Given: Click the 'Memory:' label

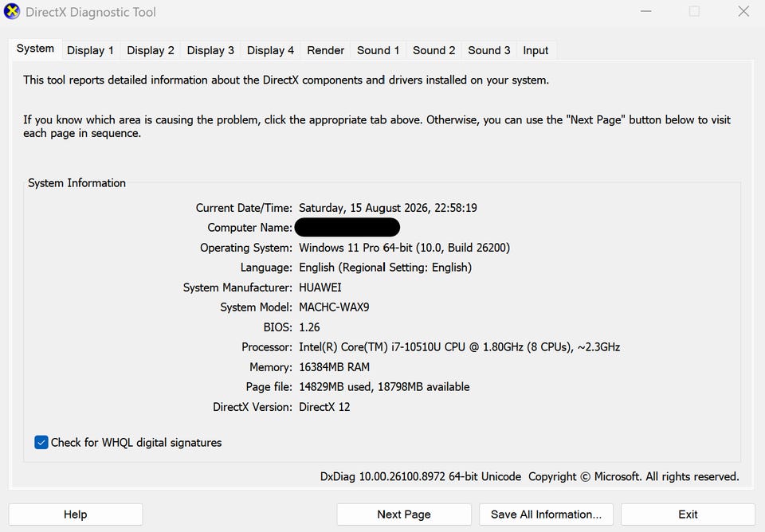Looking at the screenshot, I should pos(271,367).
